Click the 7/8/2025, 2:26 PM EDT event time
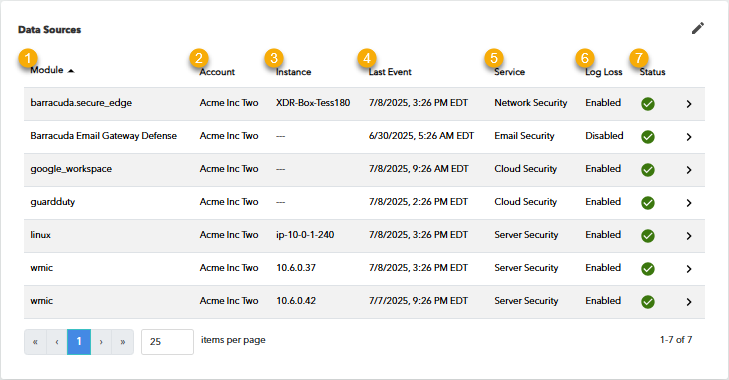 418,202
